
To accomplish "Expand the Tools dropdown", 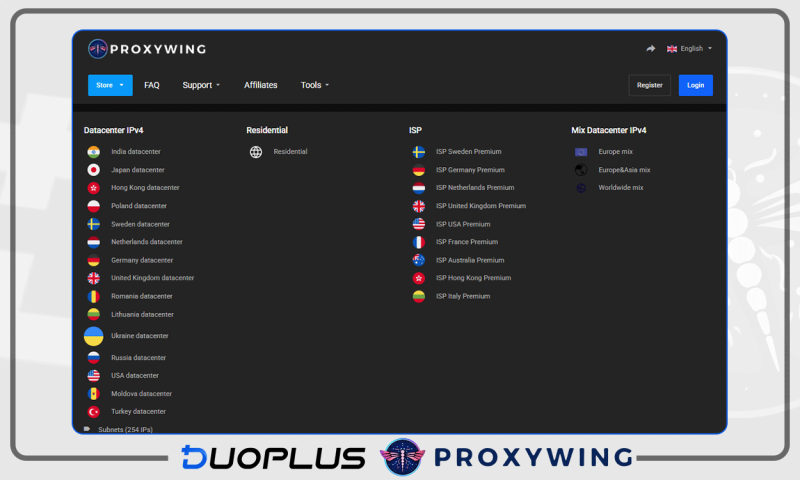I will click(x=314, y=85).
